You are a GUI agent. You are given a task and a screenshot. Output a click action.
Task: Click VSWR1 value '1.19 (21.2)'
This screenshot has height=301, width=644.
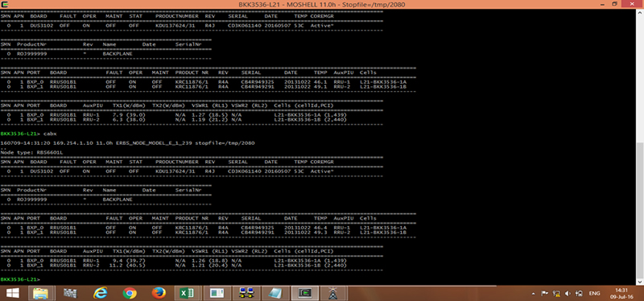(x=210, y=119)
